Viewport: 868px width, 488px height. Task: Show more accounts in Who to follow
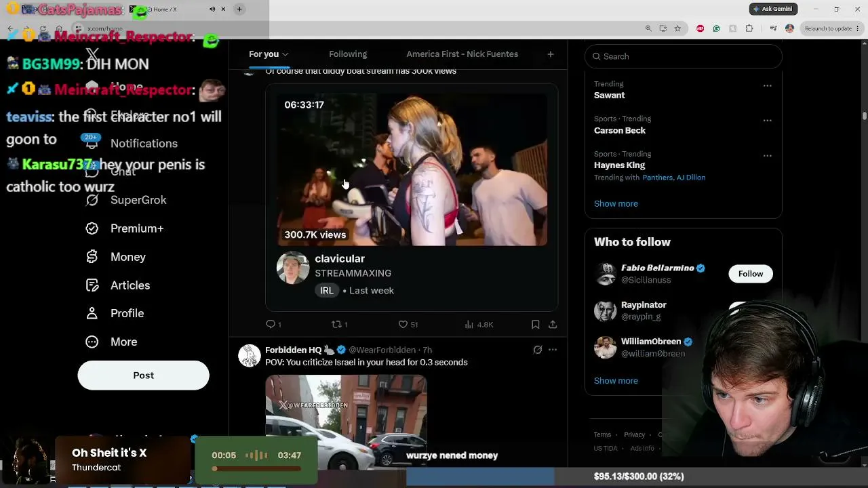[x=616, y=380]
